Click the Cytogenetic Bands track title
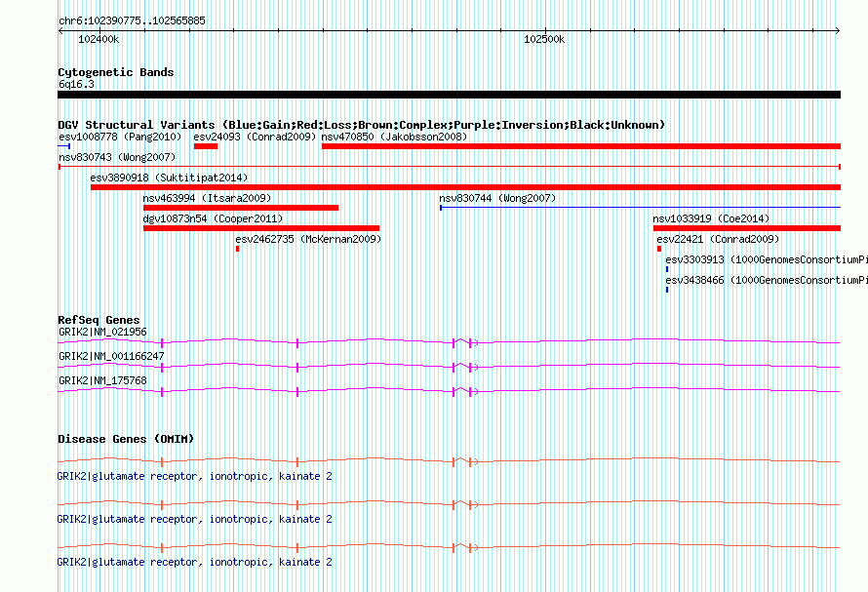The image size is (868, 592). [x=116, y=72]
